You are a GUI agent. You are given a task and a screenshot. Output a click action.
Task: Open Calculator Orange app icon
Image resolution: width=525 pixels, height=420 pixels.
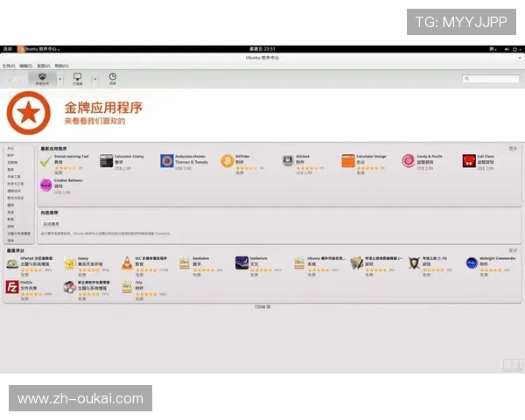(348, 161)
